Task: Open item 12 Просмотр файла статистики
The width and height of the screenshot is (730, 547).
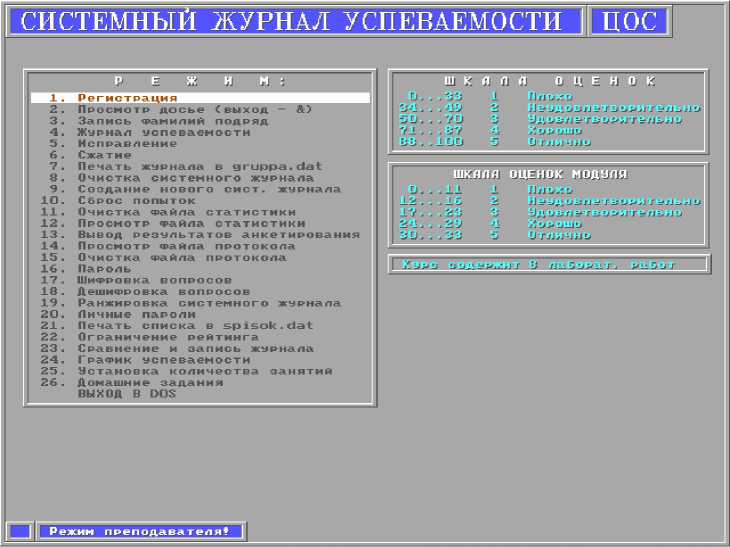Action: click(173, 223)
